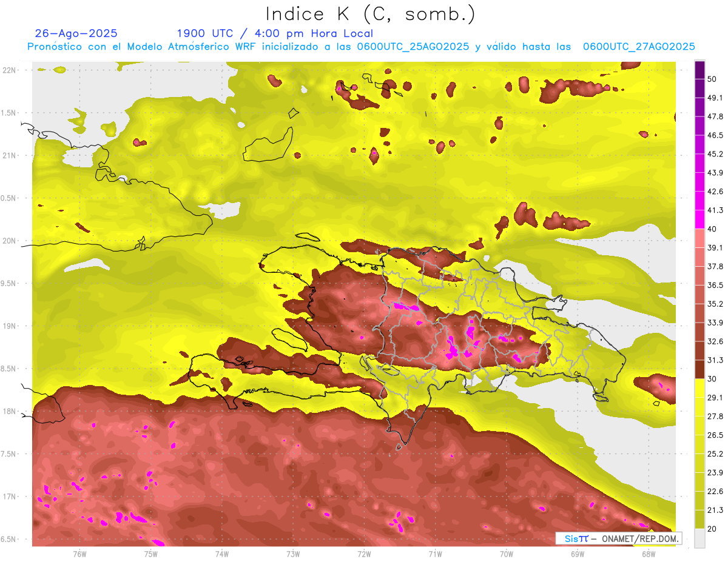Click the colorbar value "29.1"

tap(715, 398)
